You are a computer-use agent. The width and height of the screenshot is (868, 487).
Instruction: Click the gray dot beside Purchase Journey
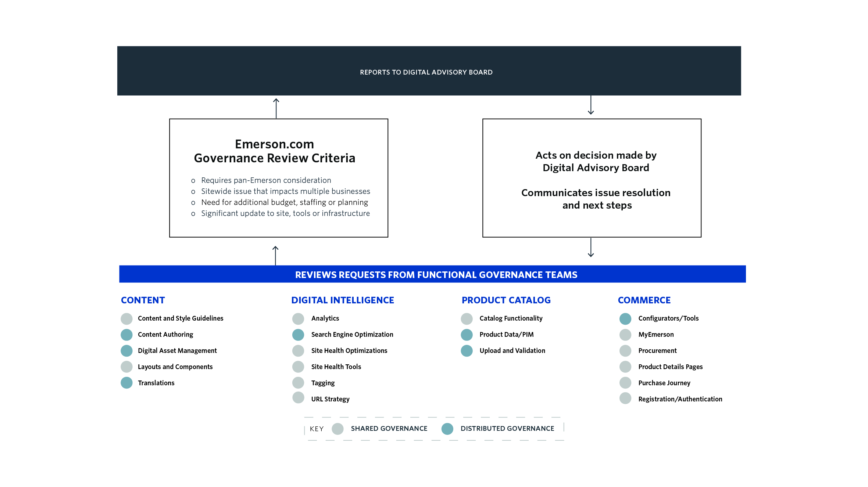pos(625,383)
